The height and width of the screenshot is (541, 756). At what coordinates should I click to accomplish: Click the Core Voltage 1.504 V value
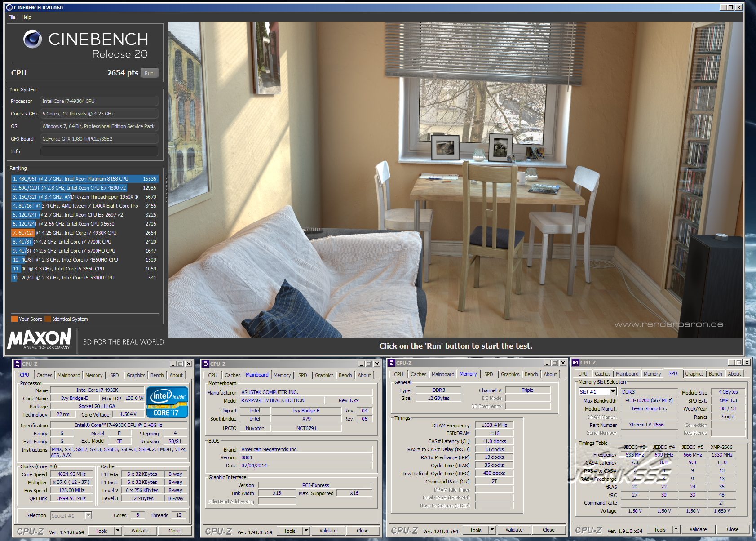pos(128,414)
